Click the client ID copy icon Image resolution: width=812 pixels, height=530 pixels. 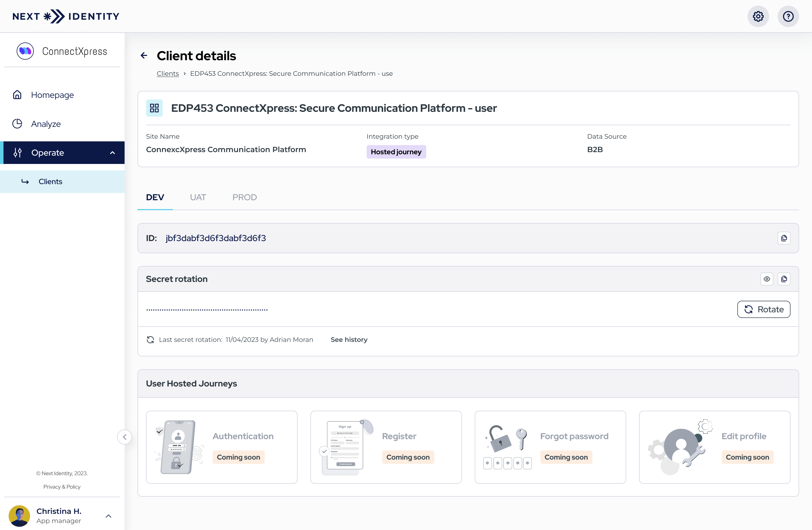[x=784, y=238]
